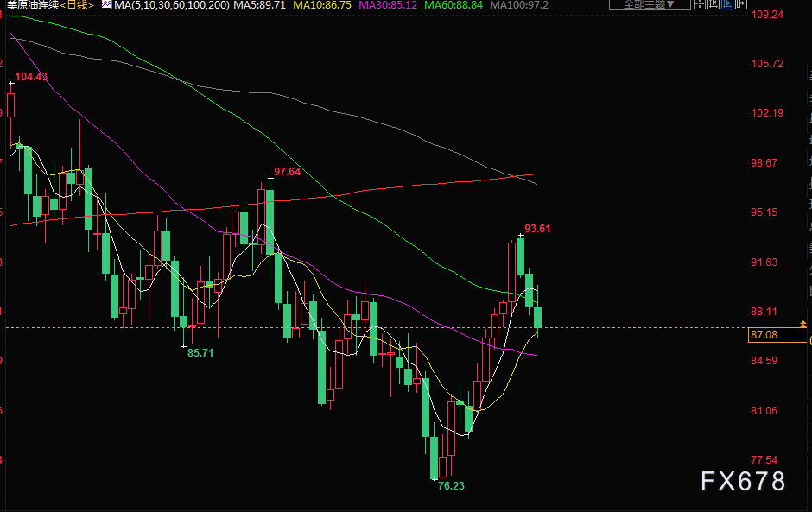Click the rightmost chart expand icon
Viewport: 812px width, 512px height.
pyautogui.click(x=741, y=4)
